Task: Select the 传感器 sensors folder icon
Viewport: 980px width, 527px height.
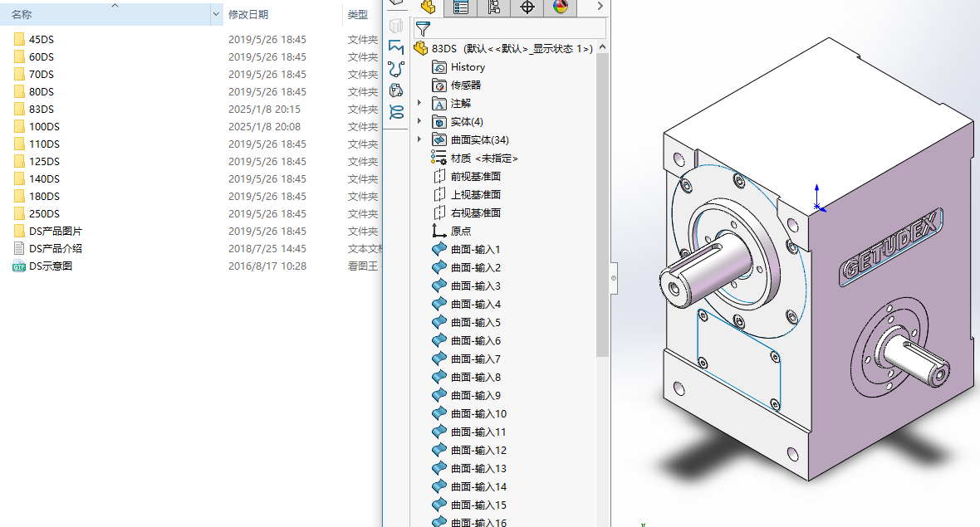Action: pyautogui.click(x=439, y=85)
